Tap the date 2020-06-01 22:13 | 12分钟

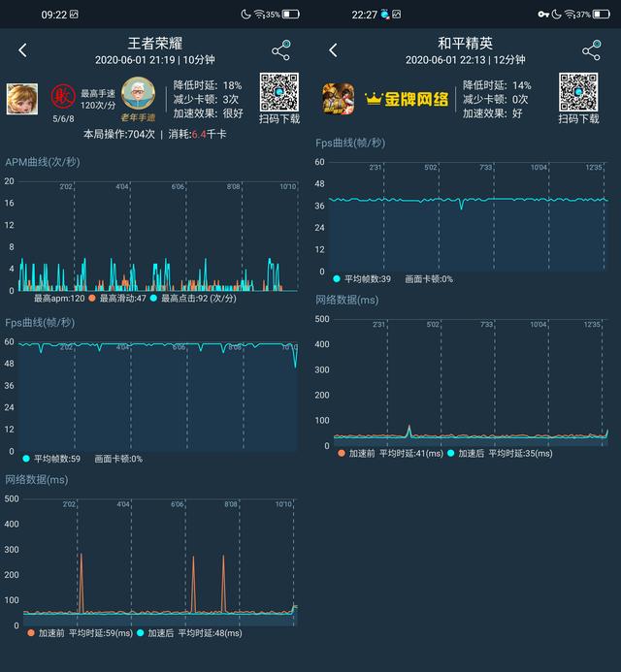466,59
